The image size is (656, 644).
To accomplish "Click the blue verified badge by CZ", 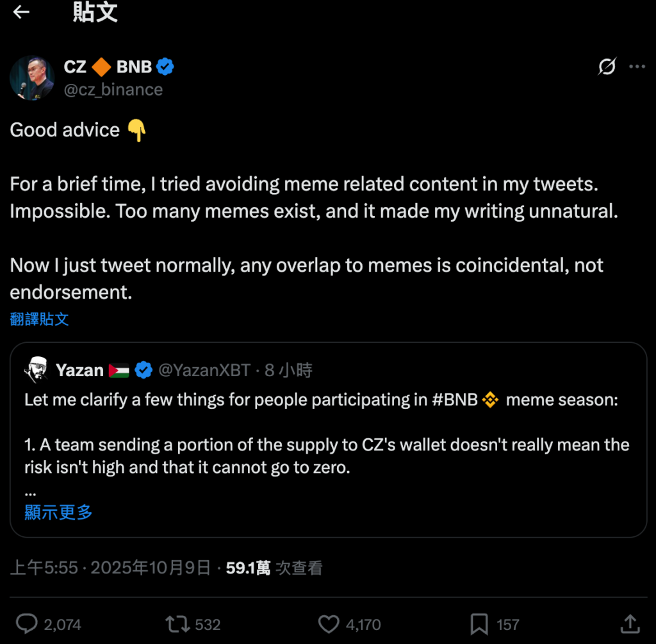I will tap(165, 67).
